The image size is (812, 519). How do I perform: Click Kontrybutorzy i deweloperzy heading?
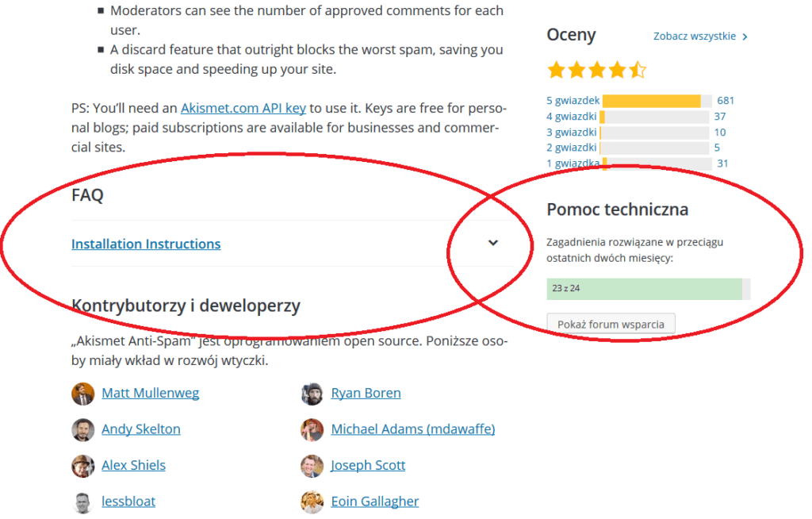(x=186, y=306)
